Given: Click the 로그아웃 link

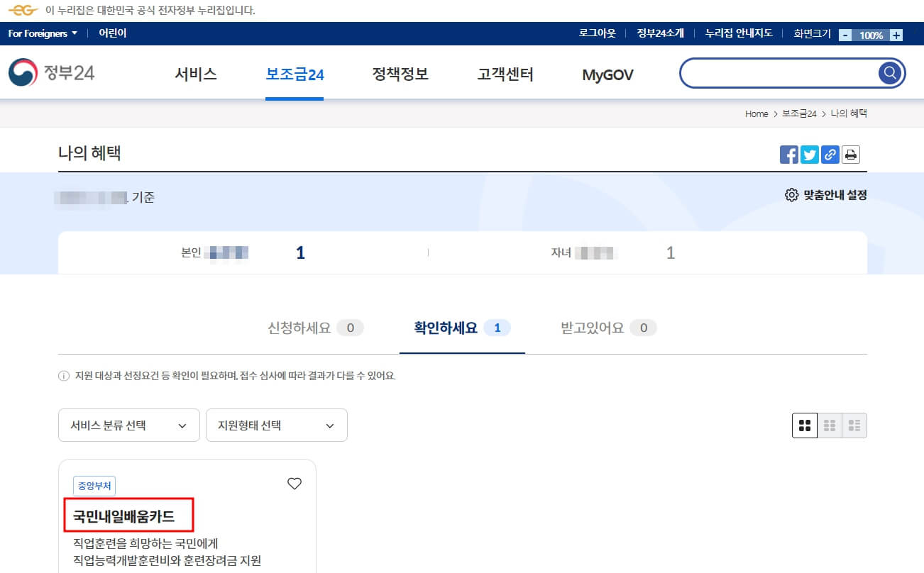Looking at the screenshot, I should [598, 33].
